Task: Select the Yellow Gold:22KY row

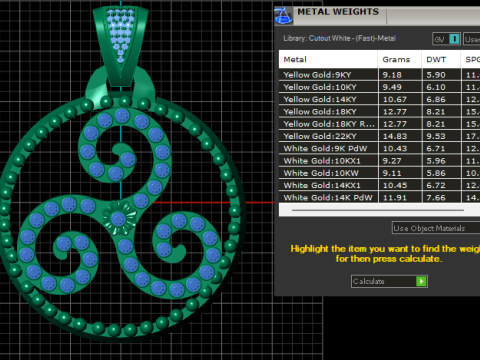Action: click(379, 136)
